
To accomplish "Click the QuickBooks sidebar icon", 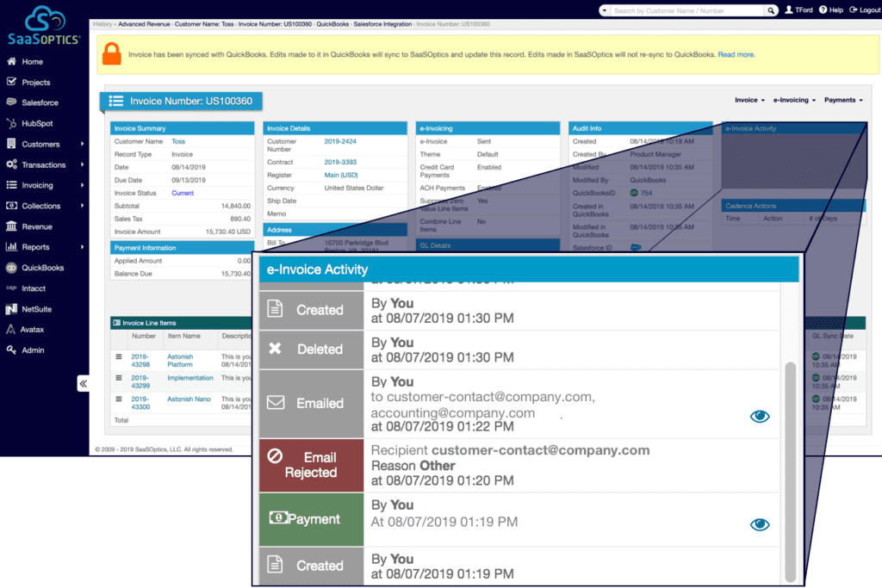I will point(12,268).
